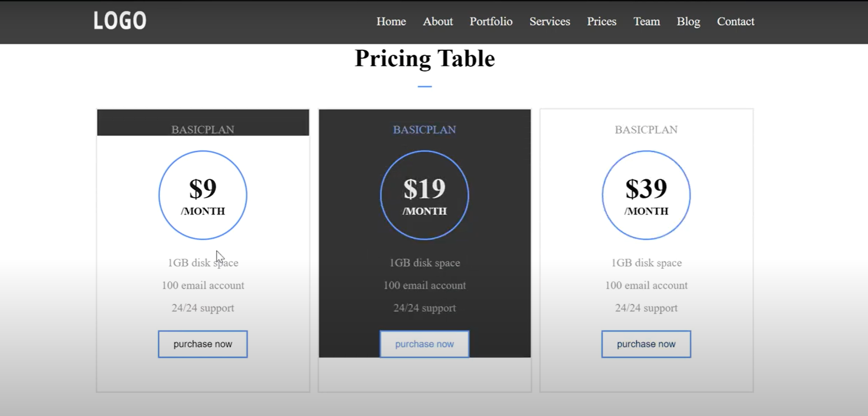This screenshot has height=416, width=868.
Task: Select Services in the navigation bar
Action: [x=550, y=22]
